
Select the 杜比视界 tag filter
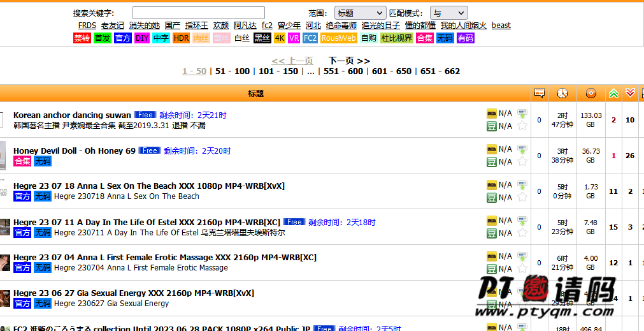pos(396,38)
